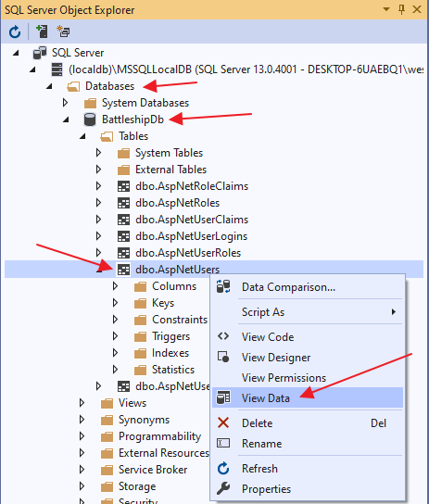429x504 pixels.
Task: Select View Designer from context menu
Action: [308, 358]
